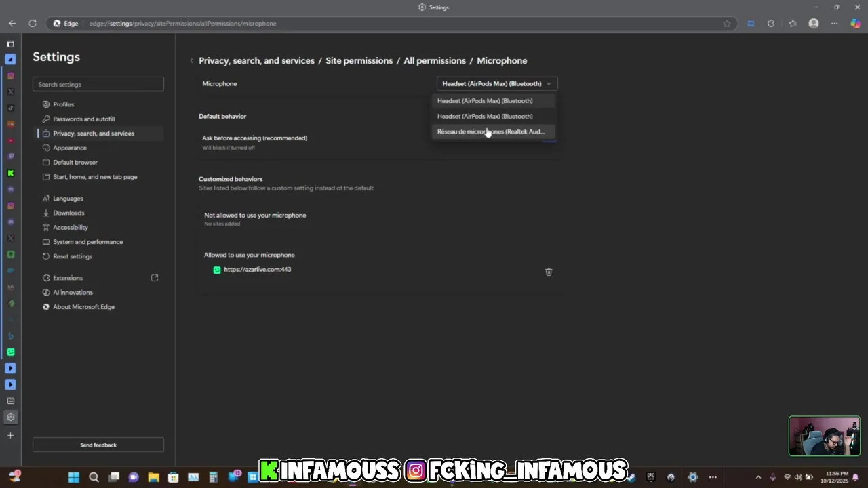This screenshot has height=488, width=868.
Task: Open the Extensions puzzle icon in toolbar
Action: click(x=771, y=23)
